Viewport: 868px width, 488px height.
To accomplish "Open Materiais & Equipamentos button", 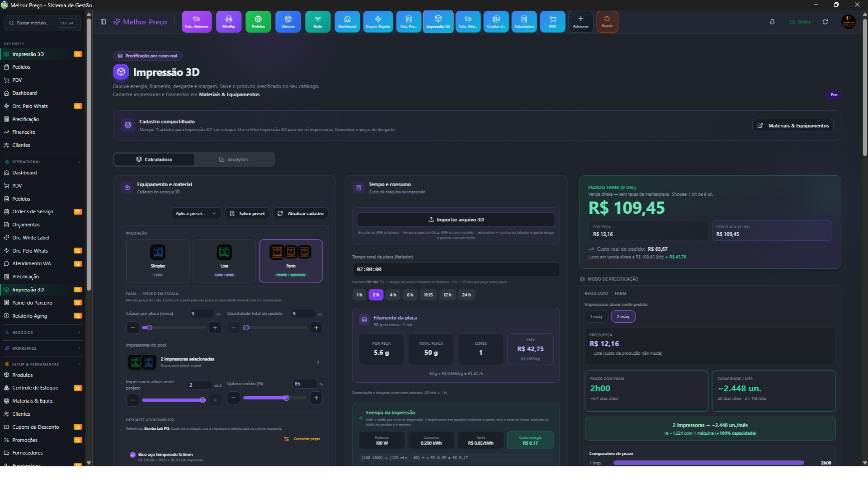I will pos(793,126).
